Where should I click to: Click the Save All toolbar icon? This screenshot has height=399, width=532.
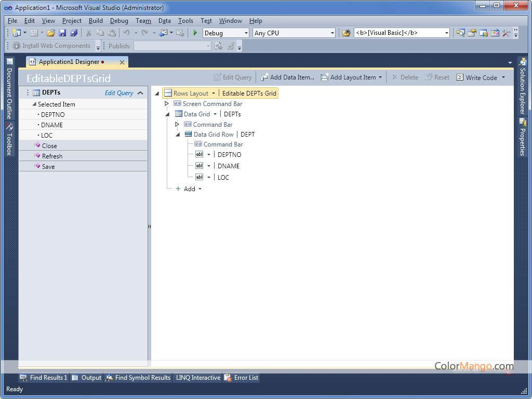tap(74, 33)
